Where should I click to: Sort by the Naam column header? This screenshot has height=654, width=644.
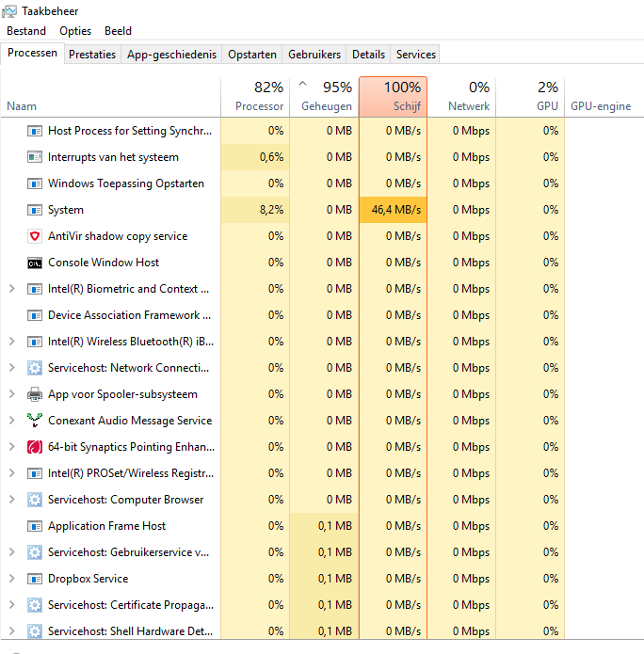(x=110, y=97)
